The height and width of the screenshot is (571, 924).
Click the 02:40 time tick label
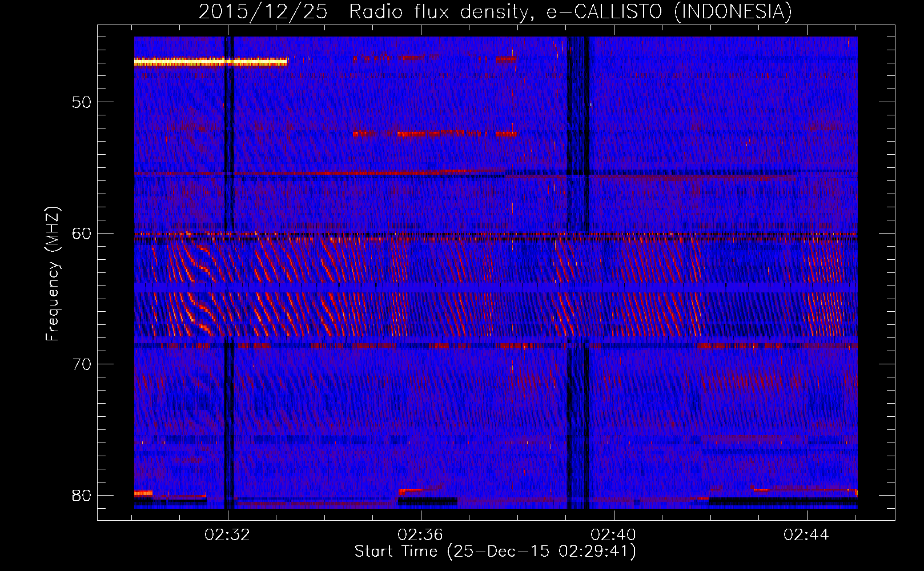point(613,535)
